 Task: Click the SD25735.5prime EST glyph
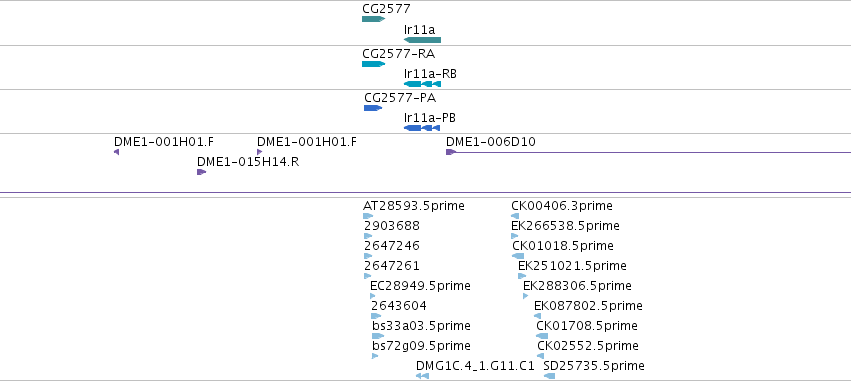click(x=549, y=376)
